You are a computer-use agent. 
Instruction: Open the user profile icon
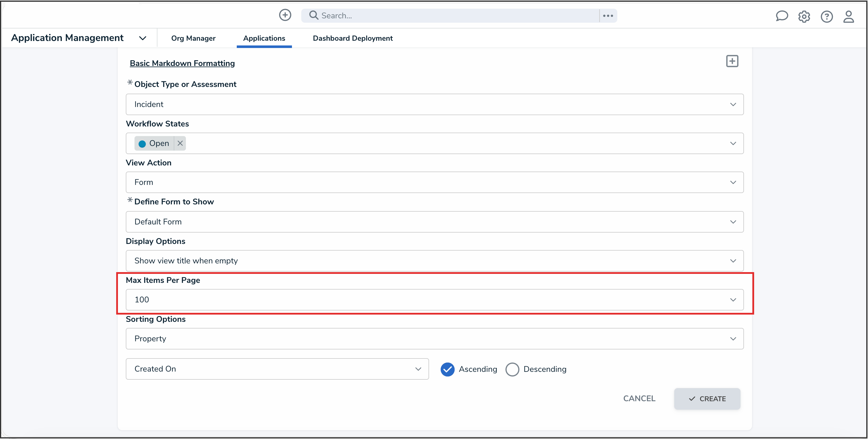pyautogui.click(x=849, y=17)
